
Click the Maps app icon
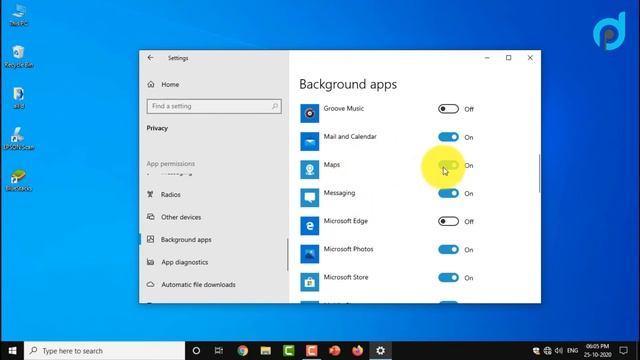[x=310, y=169]
